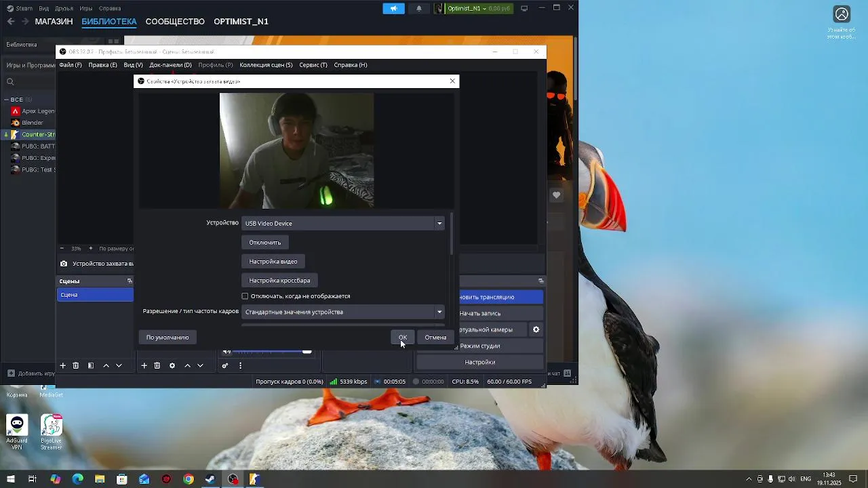Click the Windows Start button
The width and height of the screenshot is (868, 488).
pyautogui.click(x=10, y=479)
